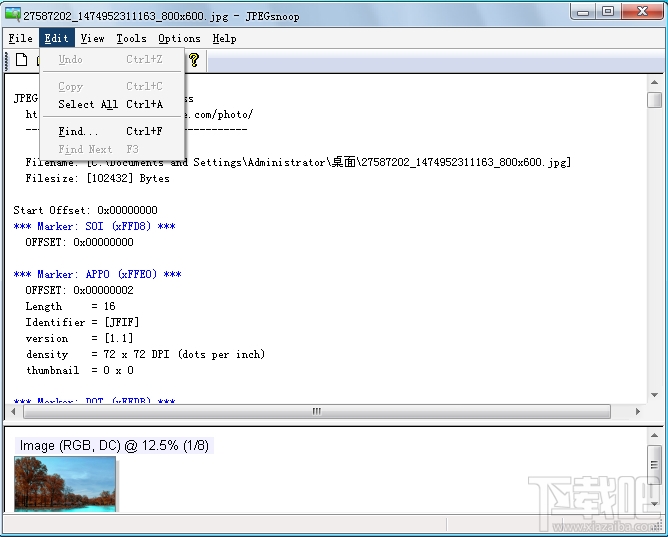Maximize the JPEGsnoop window
This screenshot has height=537, width=668.
pos(608,11)
